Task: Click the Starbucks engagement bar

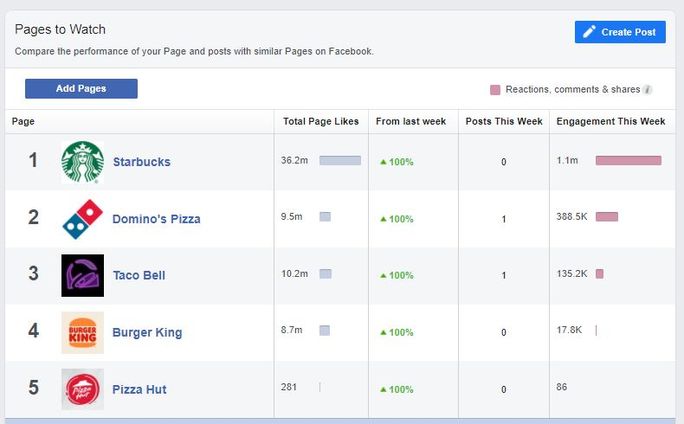Action: point(628,161)
